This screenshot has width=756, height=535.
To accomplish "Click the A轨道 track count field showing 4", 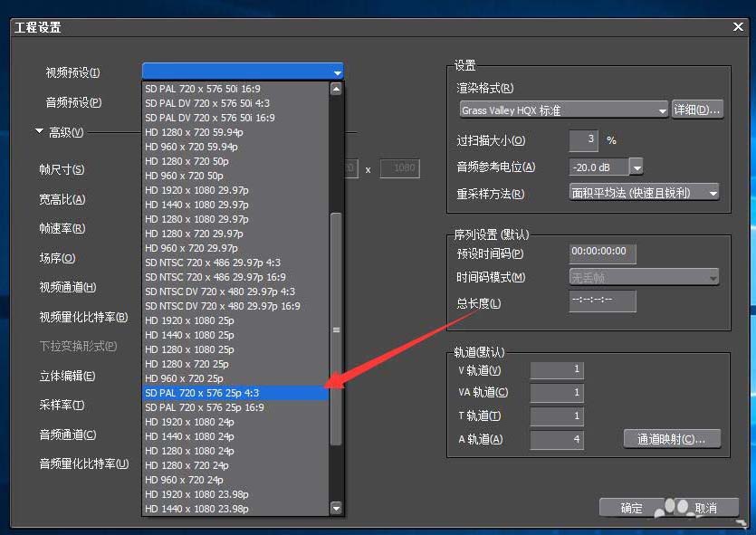I will tap(557, 439).
